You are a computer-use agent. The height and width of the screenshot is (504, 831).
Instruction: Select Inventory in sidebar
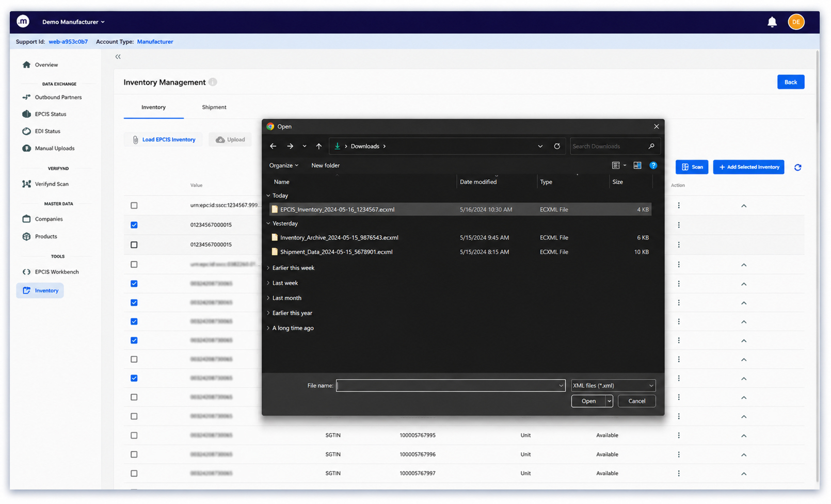pyautogui.click(x=40, y=290)
